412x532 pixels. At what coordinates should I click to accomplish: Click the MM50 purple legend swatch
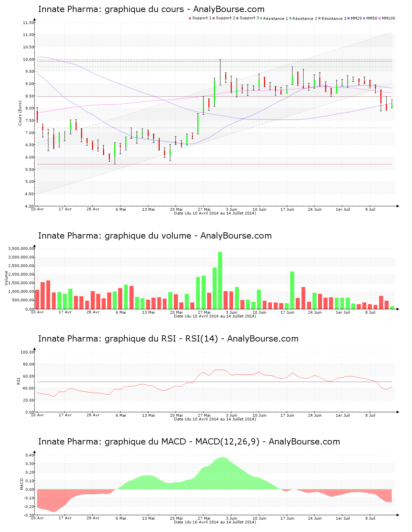coord(365,18)
